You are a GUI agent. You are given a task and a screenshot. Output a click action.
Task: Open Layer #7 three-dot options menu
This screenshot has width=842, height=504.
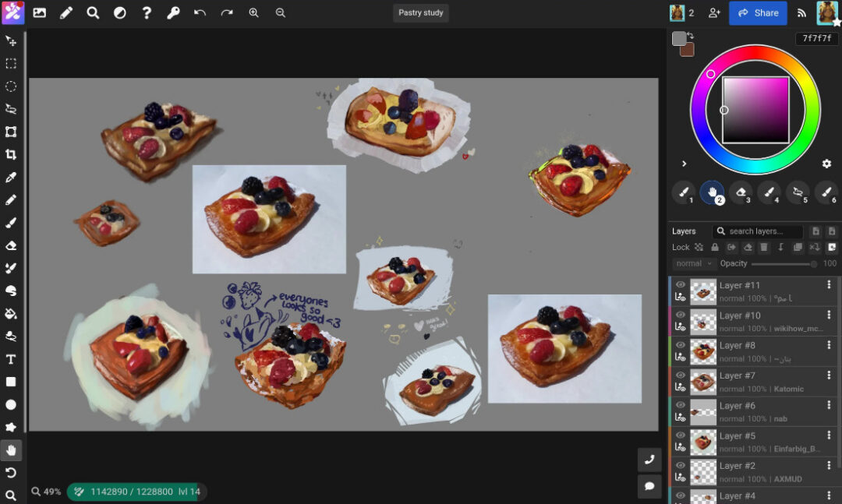(x=829, y=375)
